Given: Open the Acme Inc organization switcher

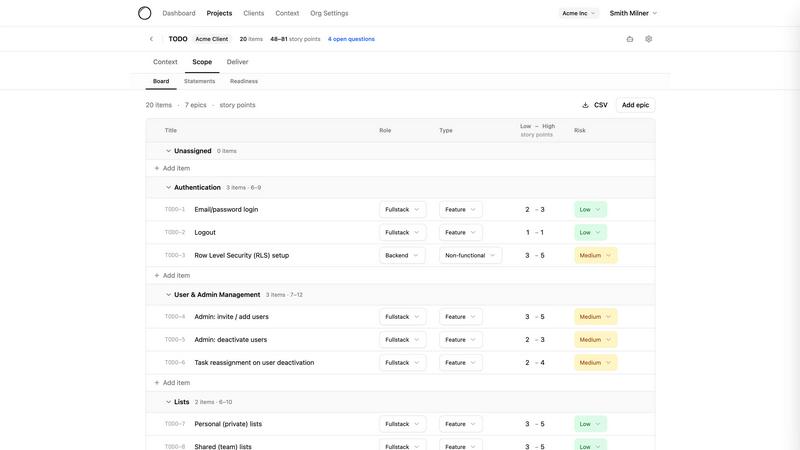Looking at the screenshot, I should pos(578,13).
